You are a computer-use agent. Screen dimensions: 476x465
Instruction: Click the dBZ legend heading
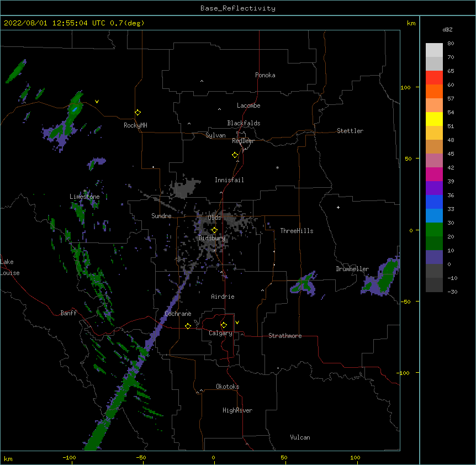click(x=447, y=29)
